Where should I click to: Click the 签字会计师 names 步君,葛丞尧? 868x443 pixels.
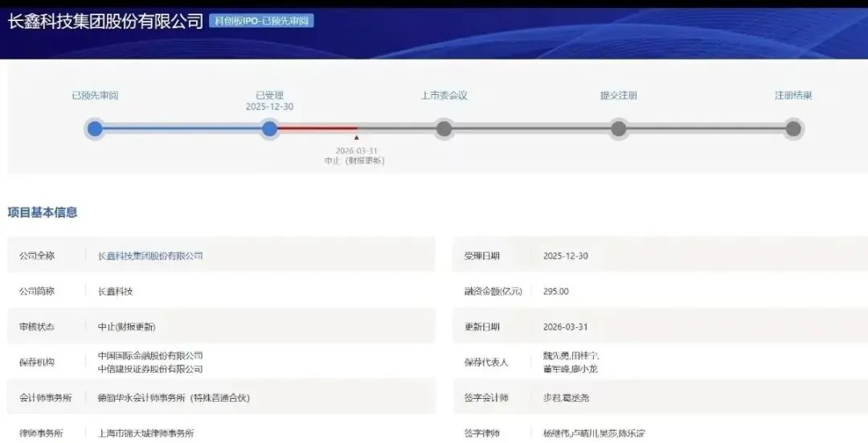tap(566, 398)
